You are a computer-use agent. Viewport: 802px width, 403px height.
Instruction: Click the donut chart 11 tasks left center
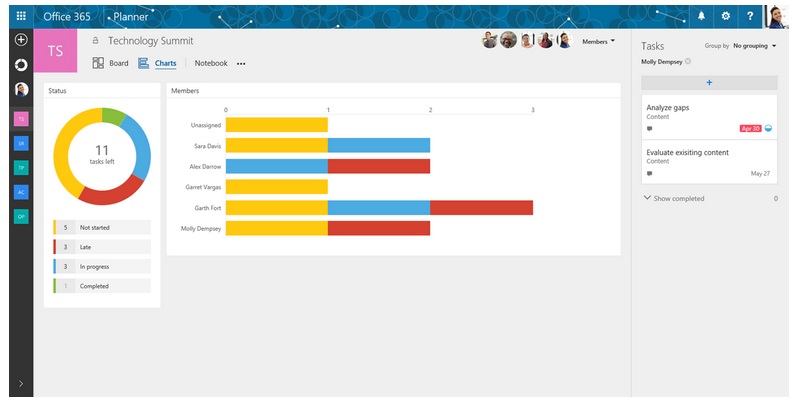tap(102, 154)
